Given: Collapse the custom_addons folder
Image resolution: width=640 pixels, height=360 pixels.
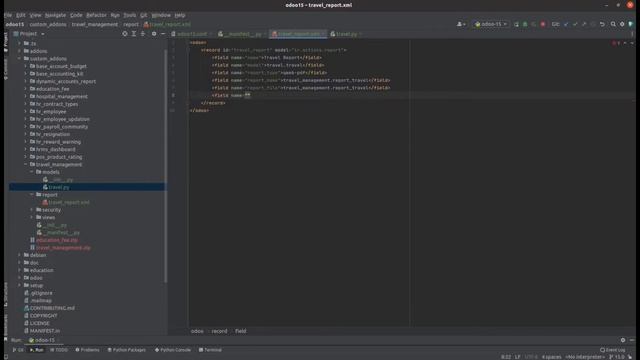Looking at the screenshot, I should [x=19, y=59].
